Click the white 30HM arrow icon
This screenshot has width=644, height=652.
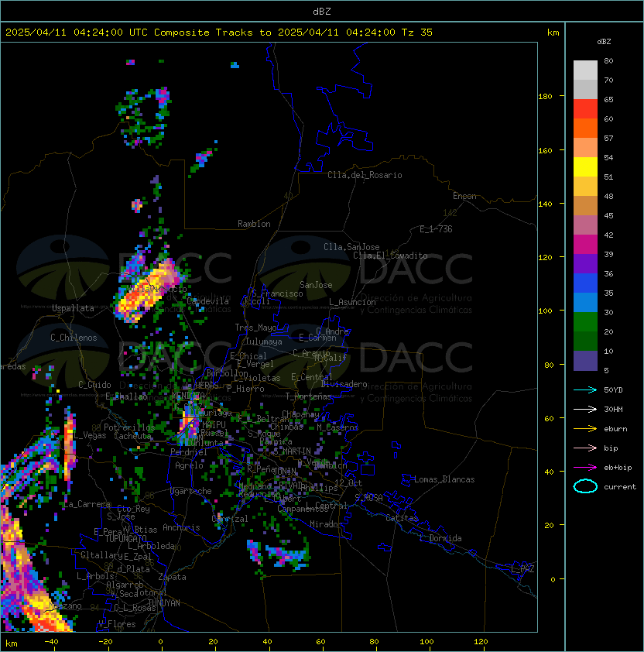[x=585, y=410]
